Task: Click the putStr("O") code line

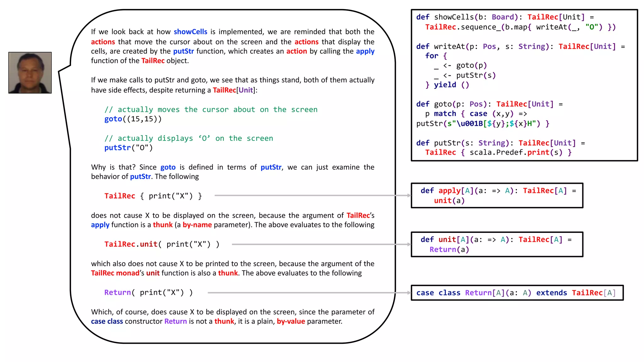Action: coord(128,148)
